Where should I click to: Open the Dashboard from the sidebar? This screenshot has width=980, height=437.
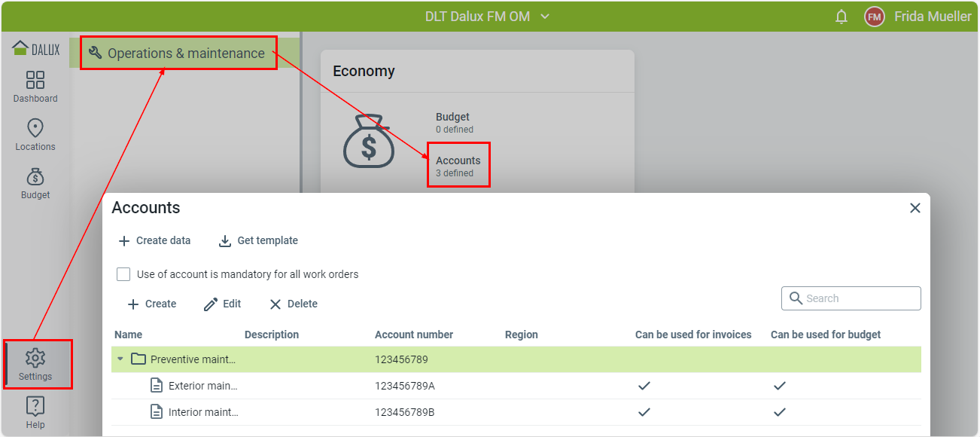coord(35,87)
